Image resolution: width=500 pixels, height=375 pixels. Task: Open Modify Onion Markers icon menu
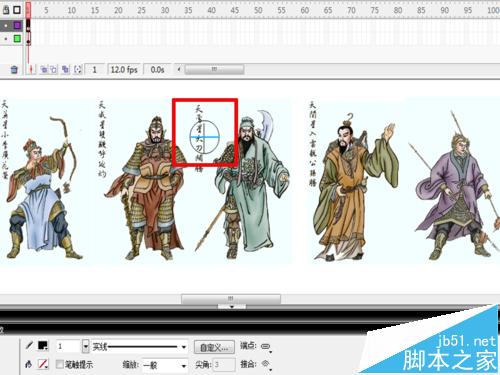[78, 70]
